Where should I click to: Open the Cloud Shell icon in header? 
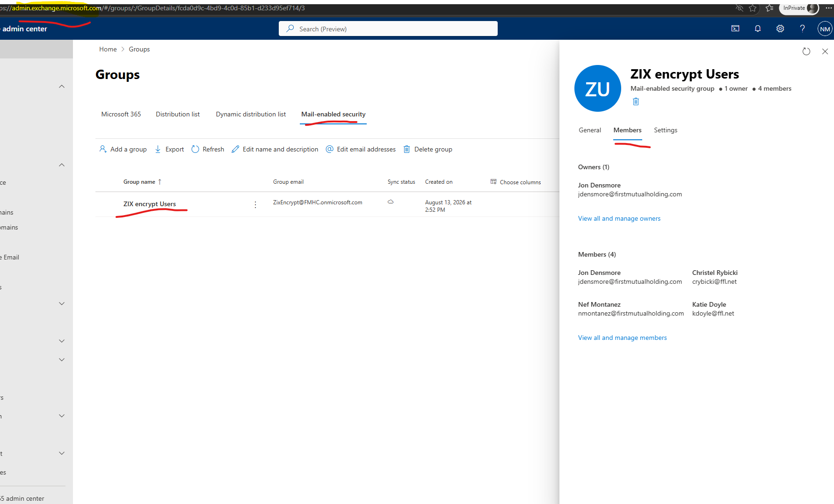coord(735,29)
